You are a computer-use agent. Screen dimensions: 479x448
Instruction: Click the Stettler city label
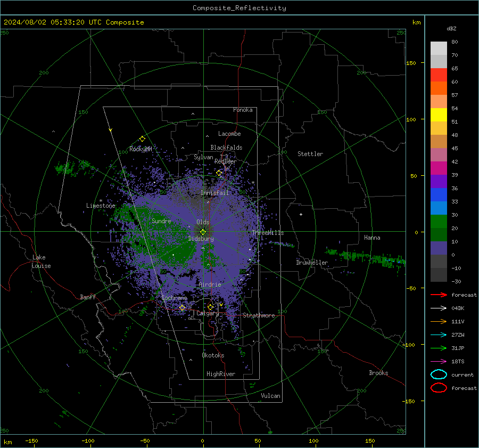pos(310,154)
